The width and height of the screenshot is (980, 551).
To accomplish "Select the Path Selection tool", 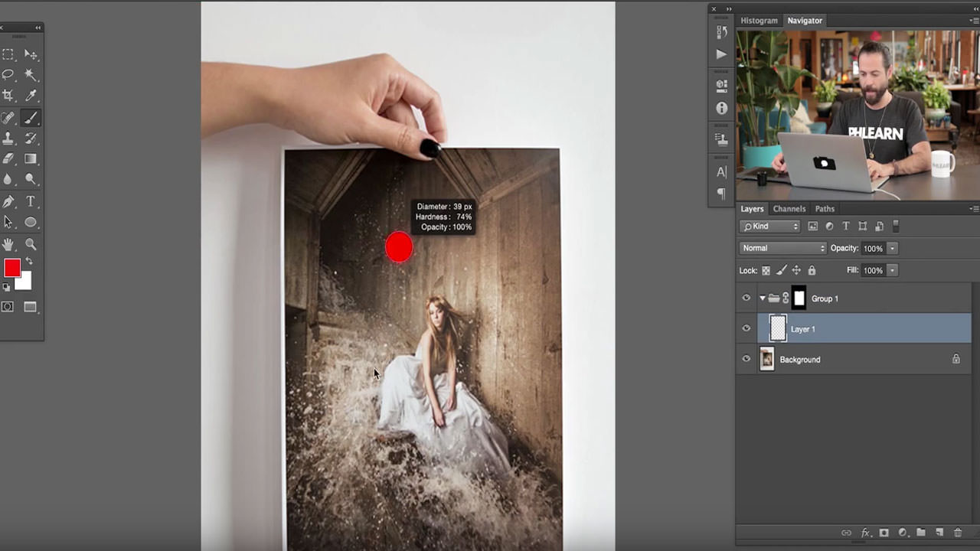I will click(x=8, y=222).
